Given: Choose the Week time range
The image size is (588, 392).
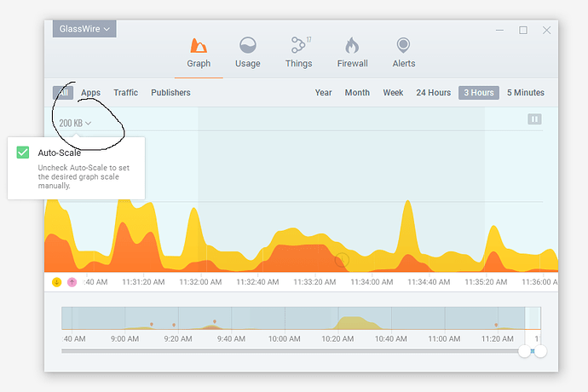Looking at the screenshot, I should tap(393, 93).
